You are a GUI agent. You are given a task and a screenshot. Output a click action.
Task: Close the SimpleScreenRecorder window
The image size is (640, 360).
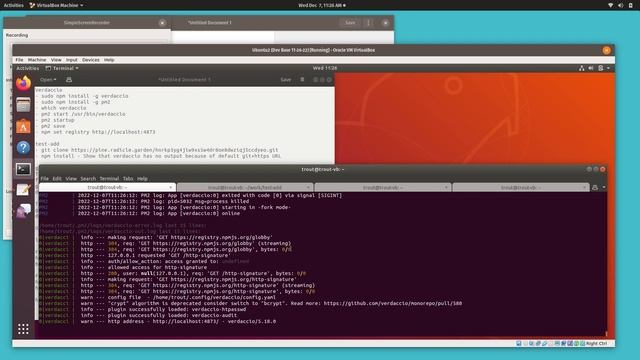[162, 23]
